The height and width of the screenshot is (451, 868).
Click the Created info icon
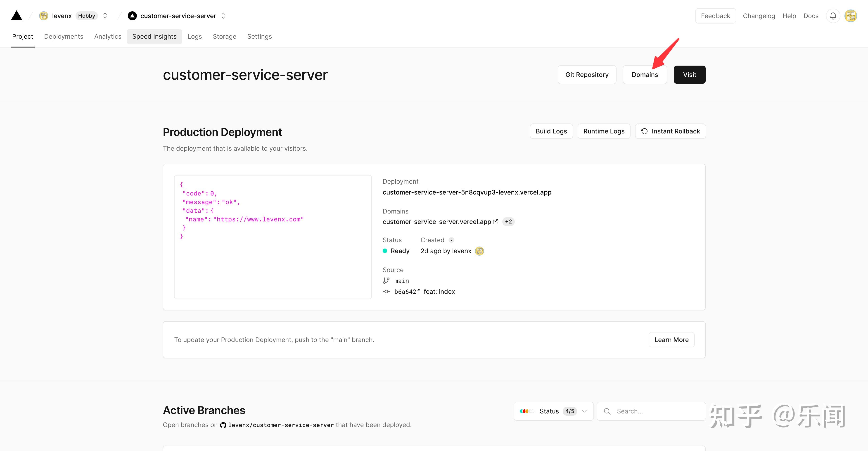pos(451,240)
